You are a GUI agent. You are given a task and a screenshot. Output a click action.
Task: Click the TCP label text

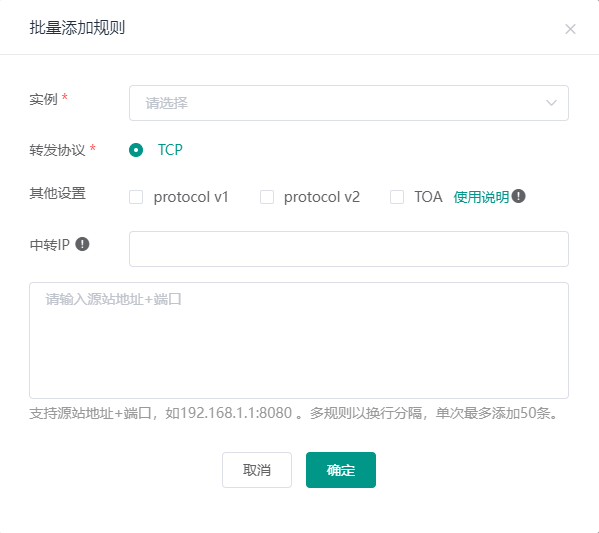(x=170, y=150)
